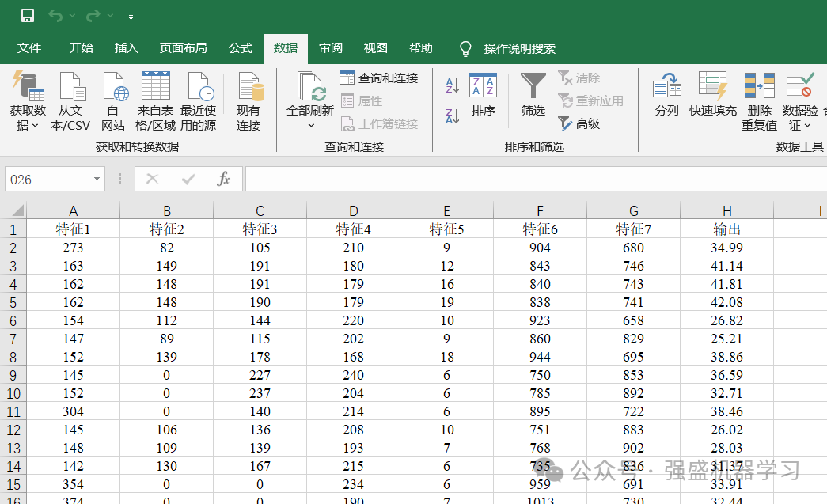Select row 8 header
Image resolution: width=827 pixels, height=504 pixels.
13,357
